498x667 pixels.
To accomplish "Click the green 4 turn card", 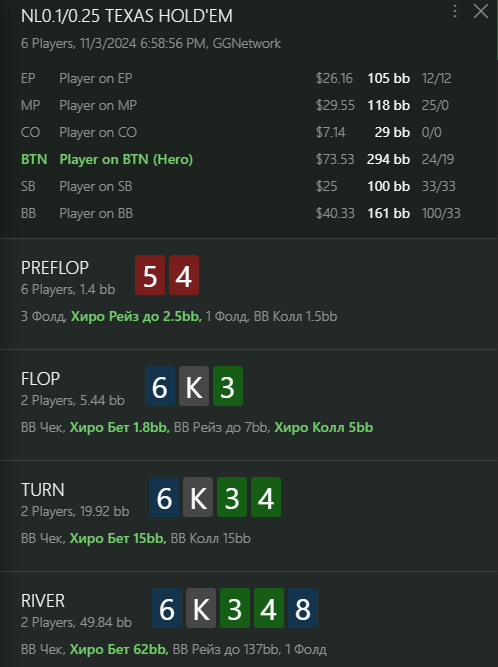I will (x=266, y=497).
